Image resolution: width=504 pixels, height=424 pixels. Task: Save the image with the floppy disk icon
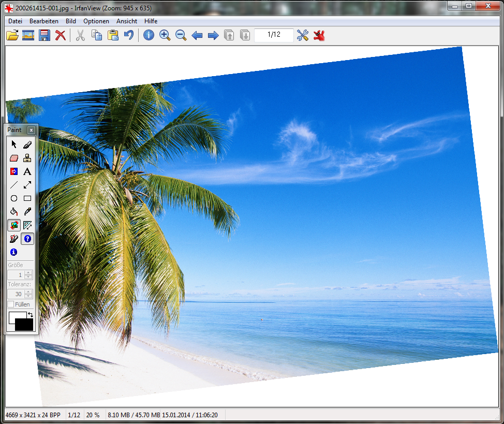pyautogui.click(x=45, y=35)
